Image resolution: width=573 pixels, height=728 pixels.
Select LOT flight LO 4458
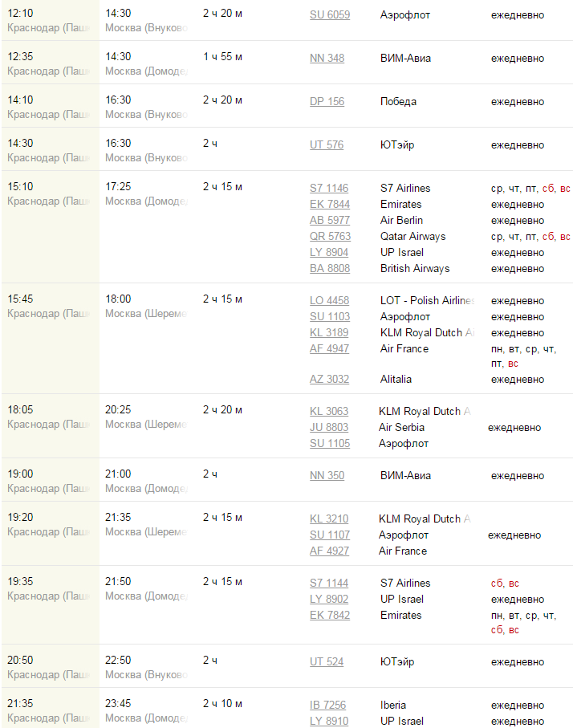pos(330,301)
